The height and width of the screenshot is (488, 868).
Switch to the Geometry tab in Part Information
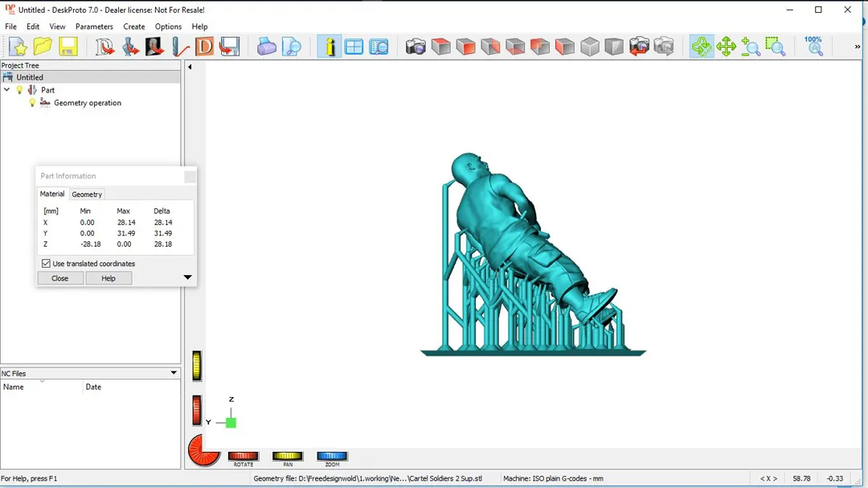point(87,195)
